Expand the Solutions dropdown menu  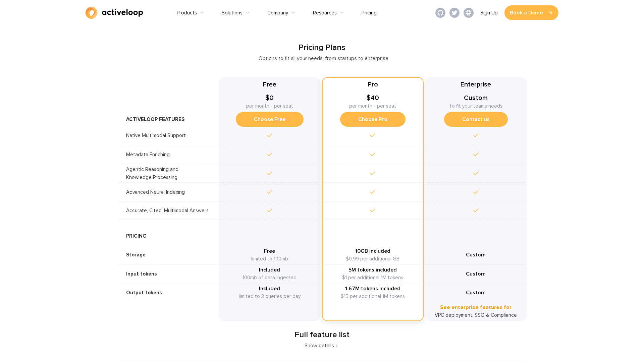point(235,13)
